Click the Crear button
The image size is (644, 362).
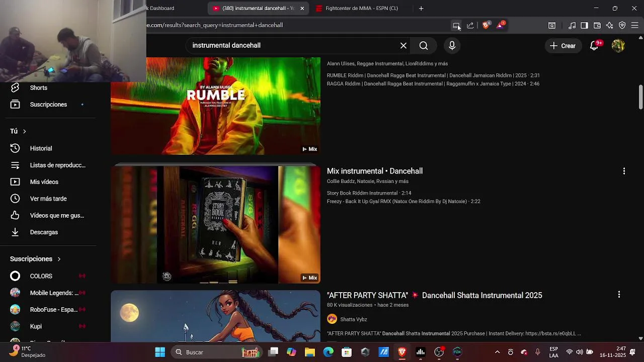(562, 46)
